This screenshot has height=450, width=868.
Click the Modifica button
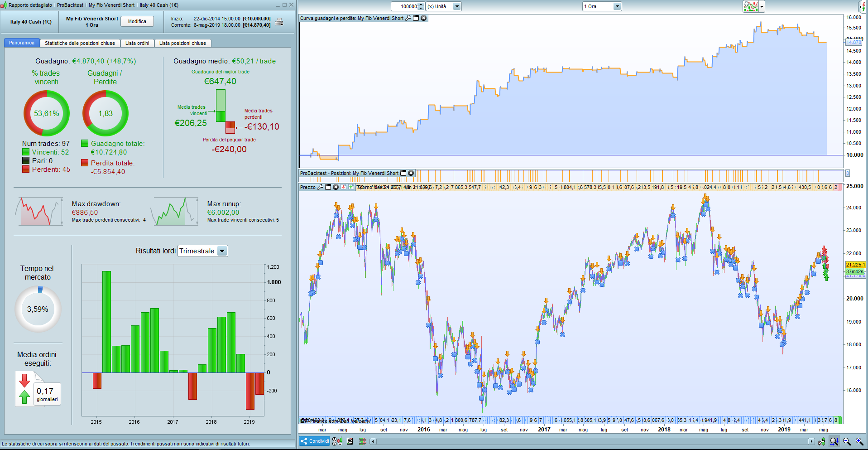point(137,21)
